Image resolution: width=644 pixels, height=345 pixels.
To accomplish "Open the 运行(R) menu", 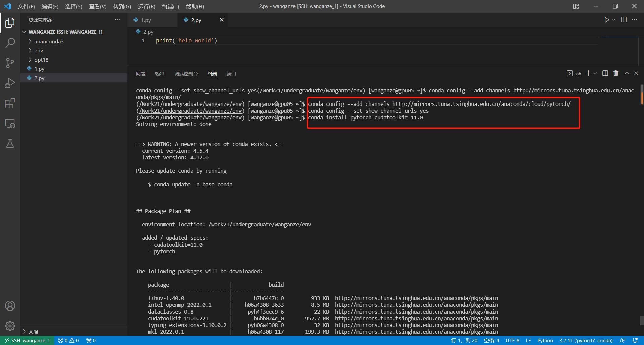I will point(146,6).
